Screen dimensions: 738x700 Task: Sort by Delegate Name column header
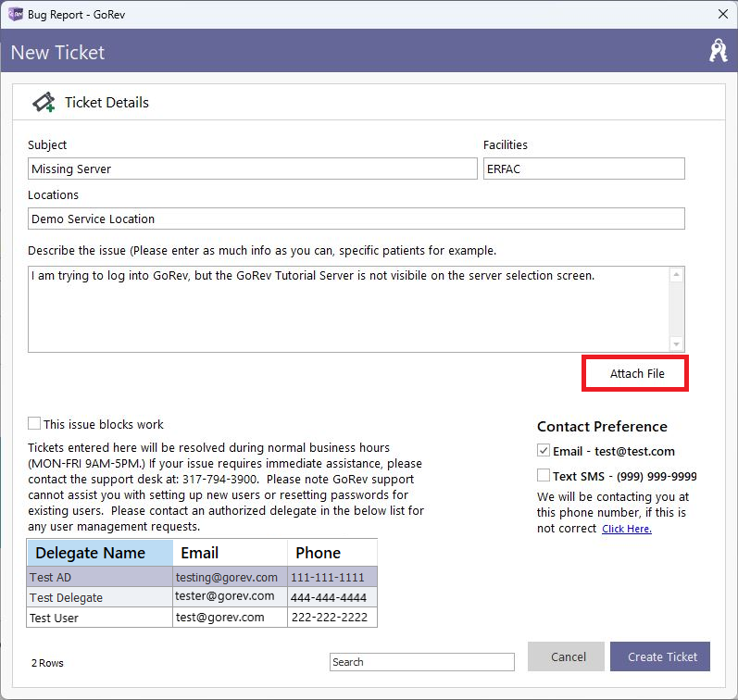(x=100, y=553)
